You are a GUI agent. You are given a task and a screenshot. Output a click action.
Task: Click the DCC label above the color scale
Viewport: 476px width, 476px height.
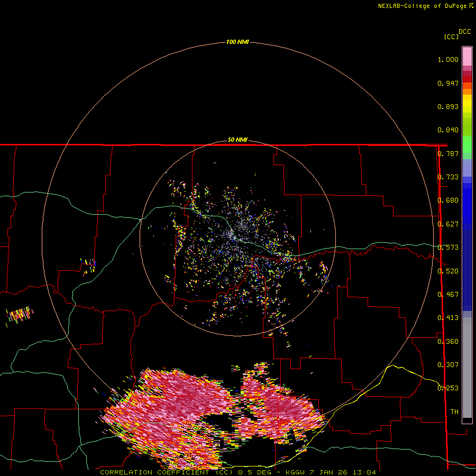(465, 32)
